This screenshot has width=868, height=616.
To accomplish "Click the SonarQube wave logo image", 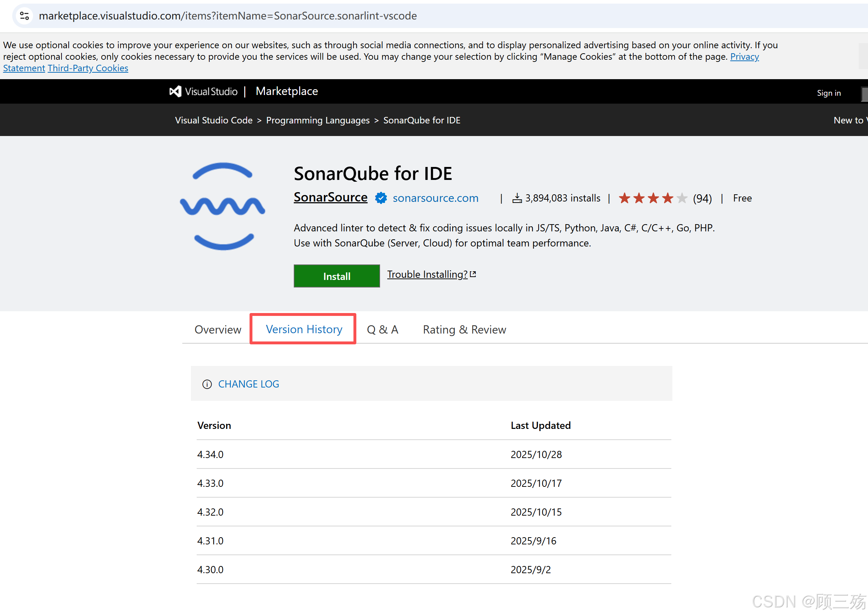I will tap(223, 206).
